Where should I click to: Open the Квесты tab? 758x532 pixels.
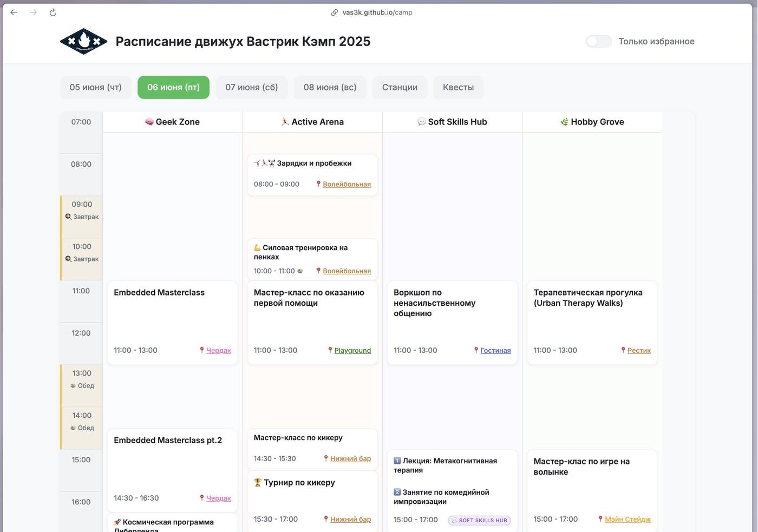[458, 87]
